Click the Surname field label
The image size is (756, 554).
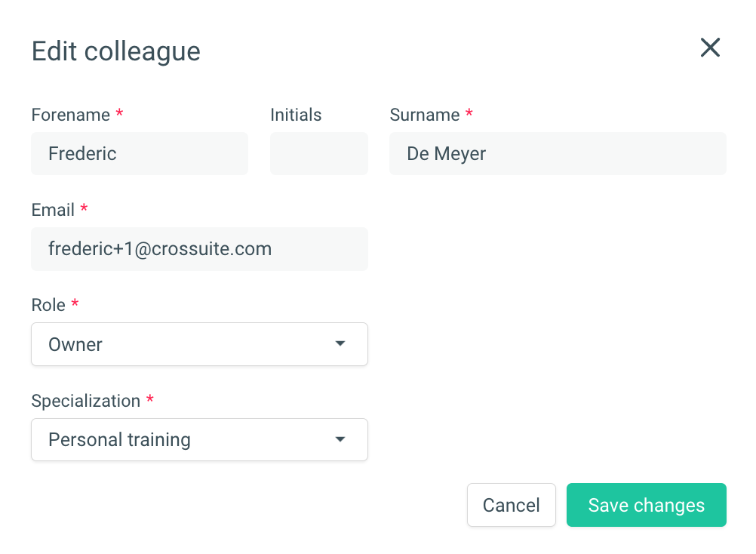point(425,115)
